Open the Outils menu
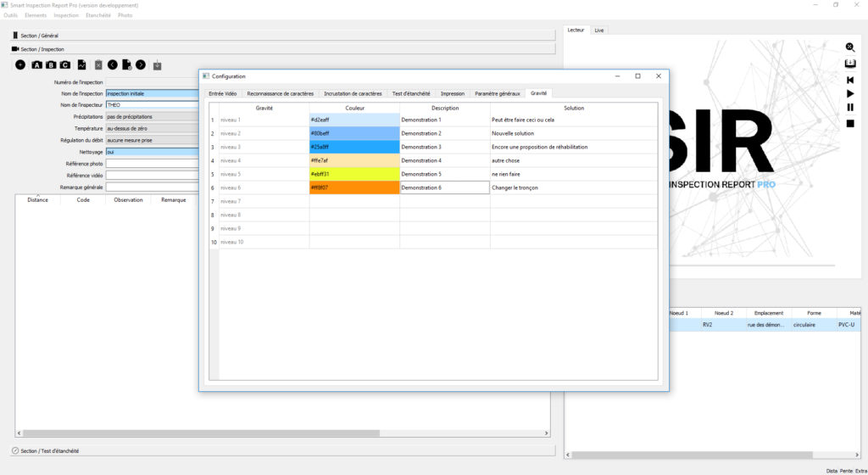Screen dimensions: 868x475 tap(10, 15)
